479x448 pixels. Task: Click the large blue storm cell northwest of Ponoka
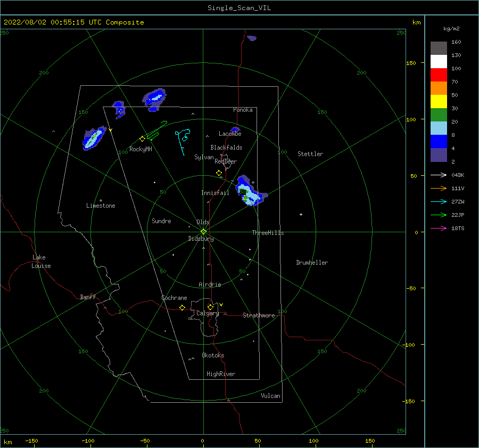tap(154, 97)
